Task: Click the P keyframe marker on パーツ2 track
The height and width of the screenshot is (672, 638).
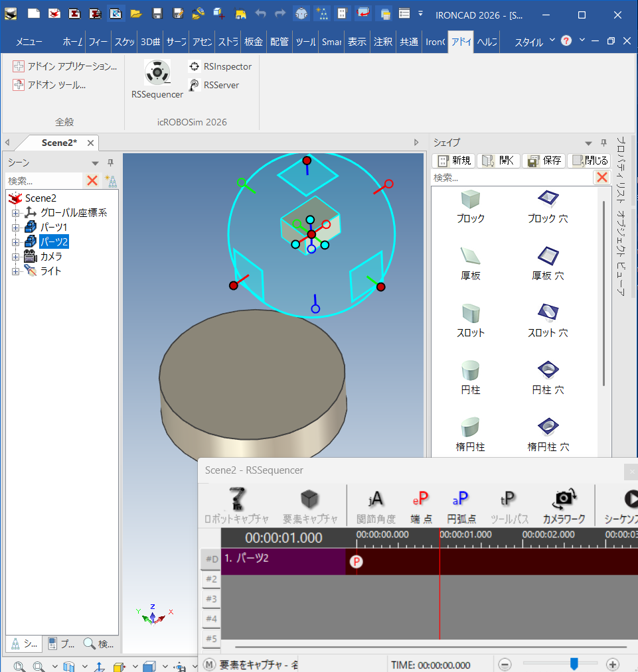Action: pos(356,561)
